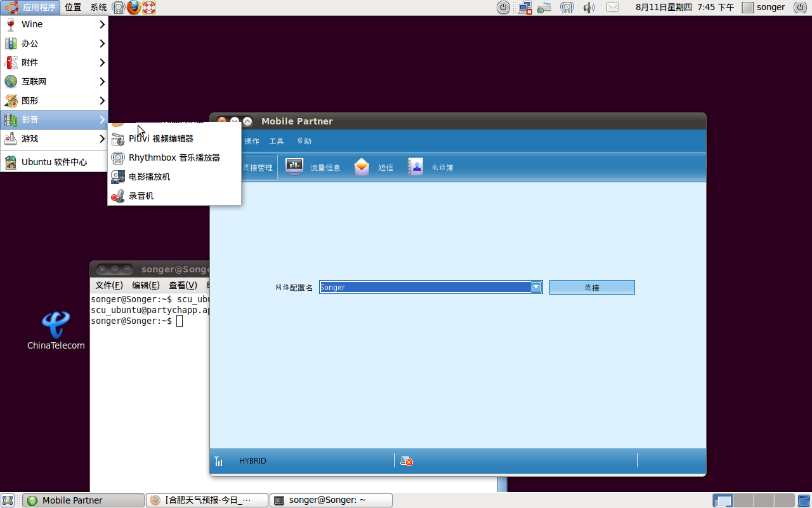
Task: Click the show desktop icon in bottom panel
Action: click(8, 500)
